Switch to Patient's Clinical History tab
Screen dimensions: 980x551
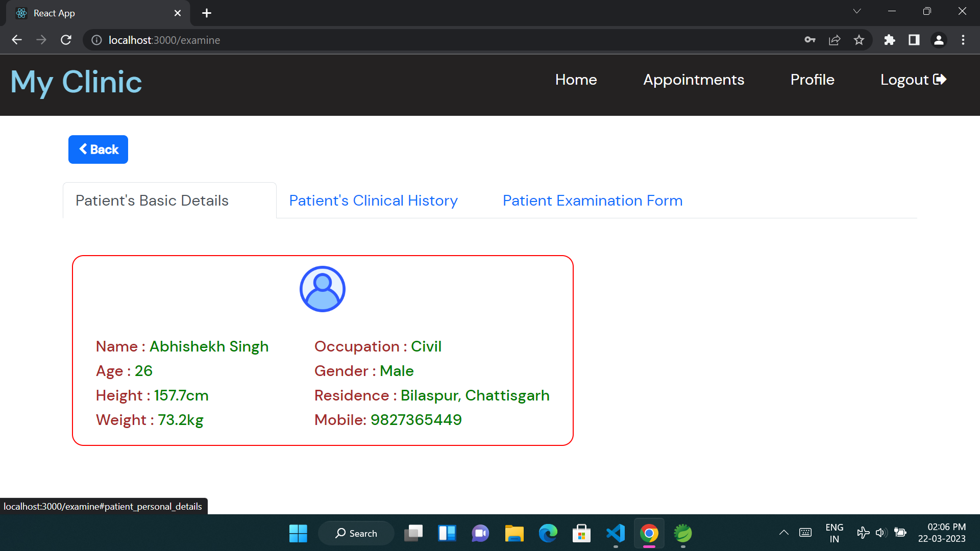click(373, 201)
